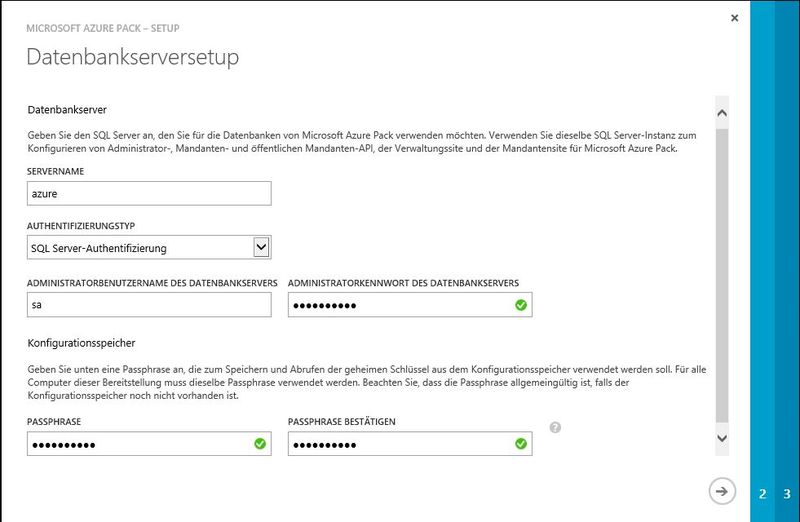Click the Konfigurationsspeicher section heading
The image size is (800, 522).
(82, 343)
